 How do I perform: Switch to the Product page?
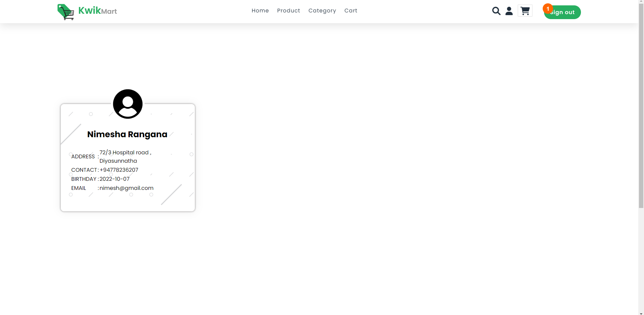[288, 10]
